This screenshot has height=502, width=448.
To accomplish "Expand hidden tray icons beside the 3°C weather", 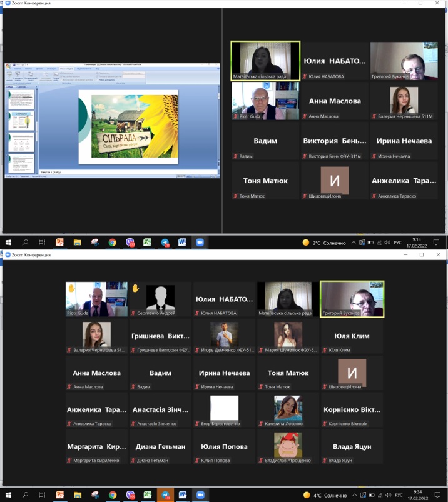I will pos(354,243).
